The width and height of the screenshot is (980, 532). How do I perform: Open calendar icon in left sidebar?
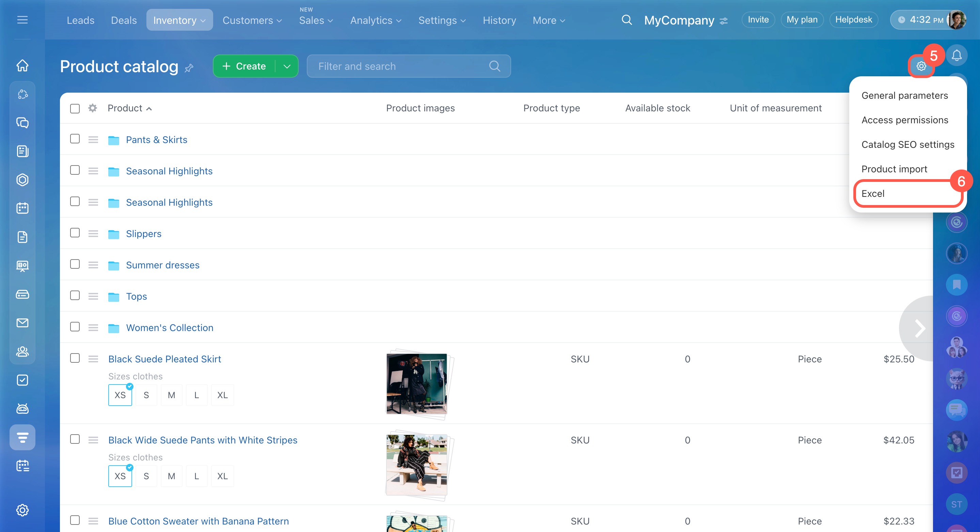pyautogui.click(x=22, y=208)
